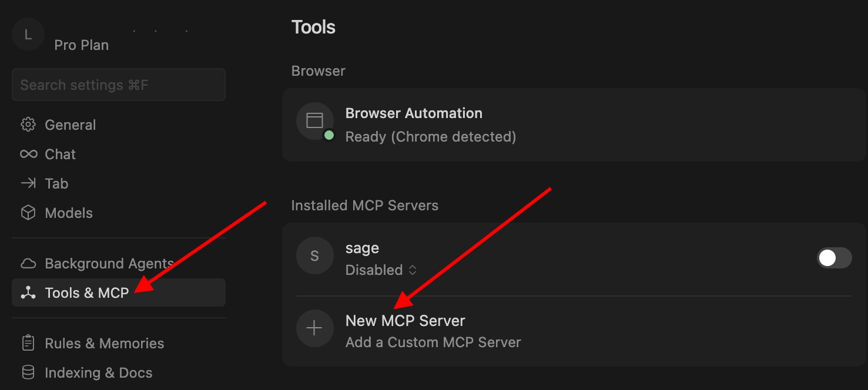Enable the sage MCP server toggle
This screenshot has width=868, height=390.
coord(834,258)
